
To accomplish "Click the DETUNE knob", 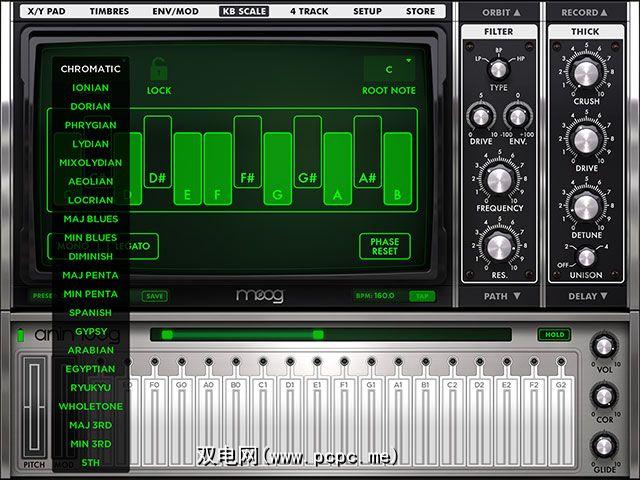I will (x=585, y=207).
